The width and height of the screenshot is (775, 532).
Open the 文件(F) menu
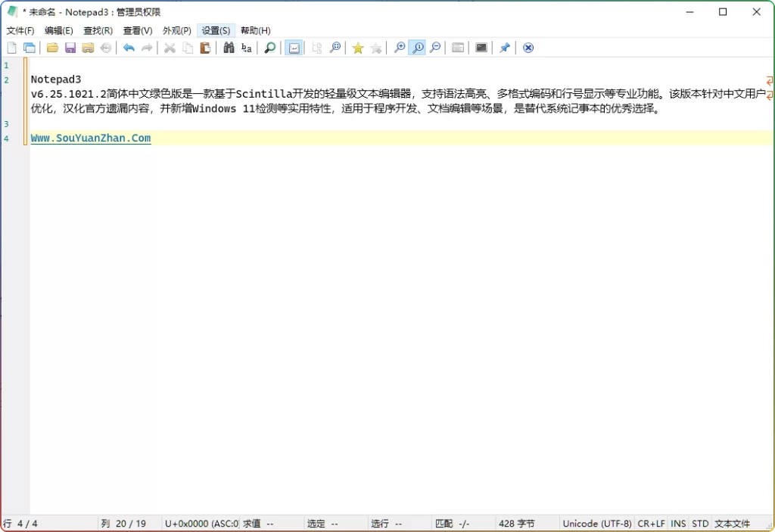[20, 30]
